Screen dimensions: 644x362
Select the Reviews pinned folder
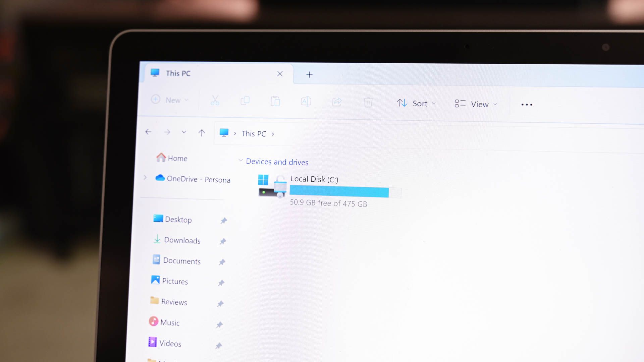click(174, 301)
